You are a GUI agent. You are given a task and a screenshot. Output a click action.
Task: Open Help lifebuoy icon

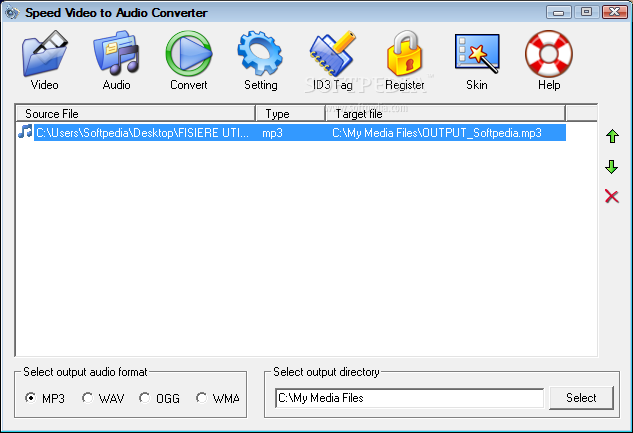[x=549, y=54]
